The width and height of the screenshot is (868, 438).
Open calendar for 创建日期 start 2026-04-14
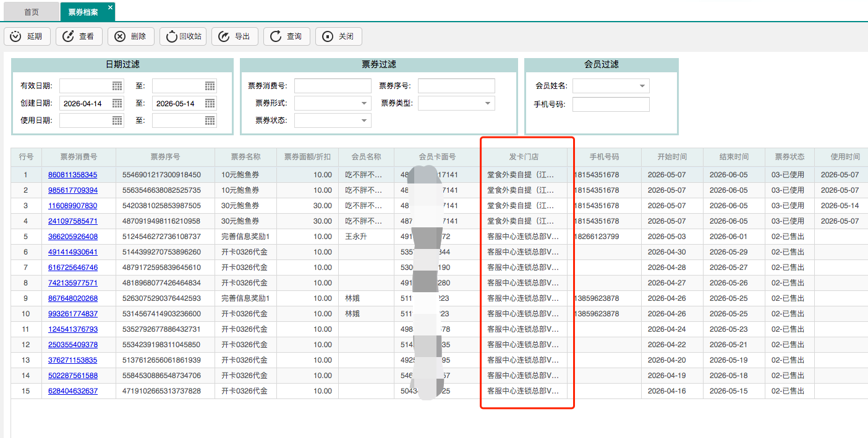[x=117, y=103]
